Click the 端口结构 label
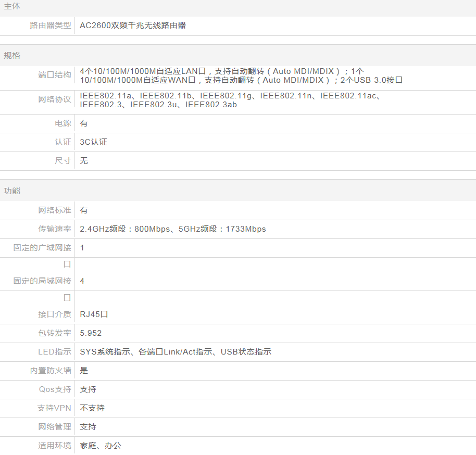This screenshot has height=455, width=476. point(55,75)
